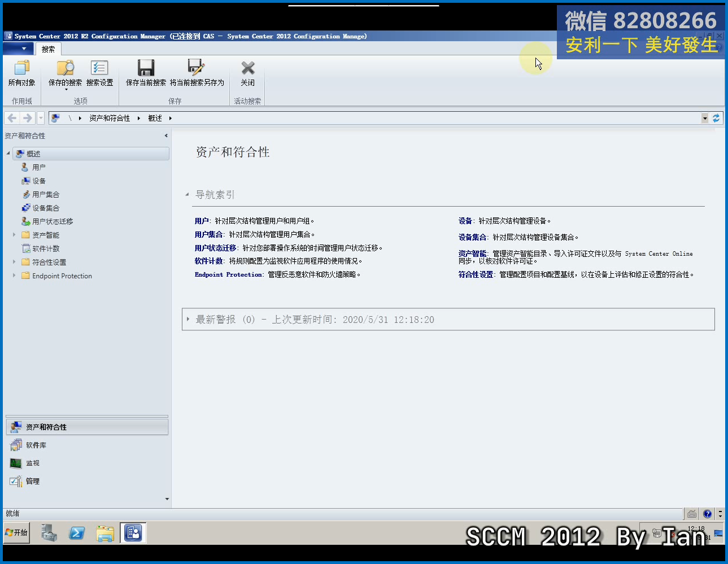
Task: Select 设备集合 (Device Collections) tree node
Action: (46, 208)
